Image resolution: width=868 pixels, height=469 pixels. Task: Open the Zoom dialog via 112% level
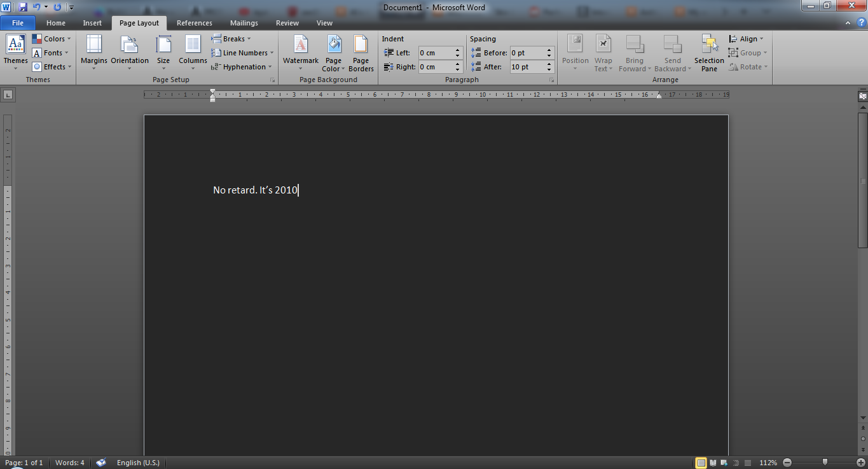pyautogui.click(x=768, y=463)
